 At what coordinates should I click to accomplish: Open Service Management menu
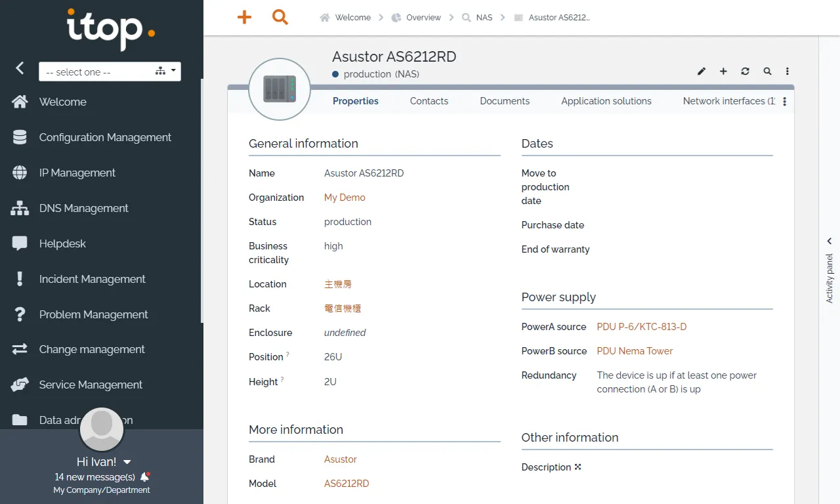91,385
